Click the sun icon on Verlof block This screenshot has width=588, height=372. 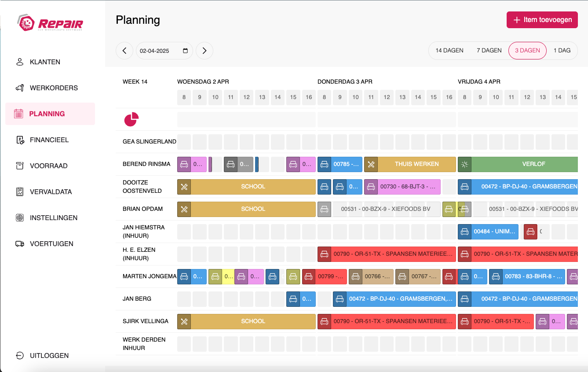tap(464, 164)
